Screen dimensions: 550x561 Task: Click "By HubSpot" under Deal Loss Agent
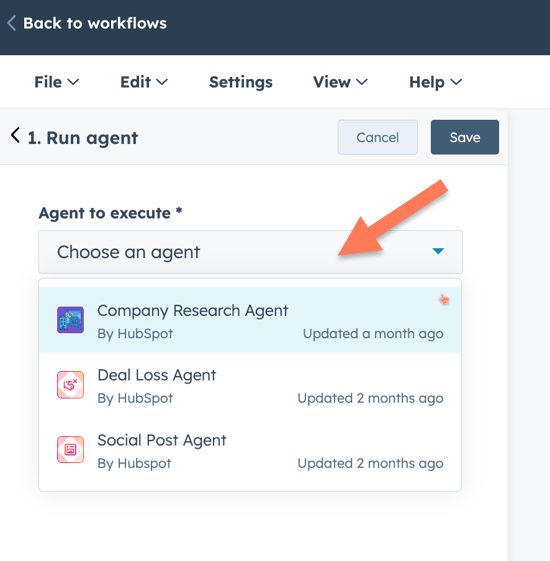[x=135, y=398]
